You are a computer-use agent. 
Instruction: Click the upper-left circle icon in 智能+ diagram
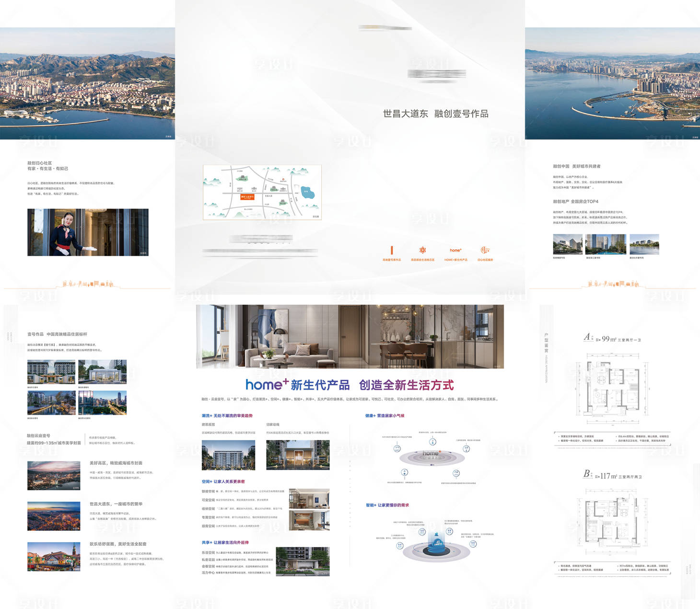click(422, 531)
